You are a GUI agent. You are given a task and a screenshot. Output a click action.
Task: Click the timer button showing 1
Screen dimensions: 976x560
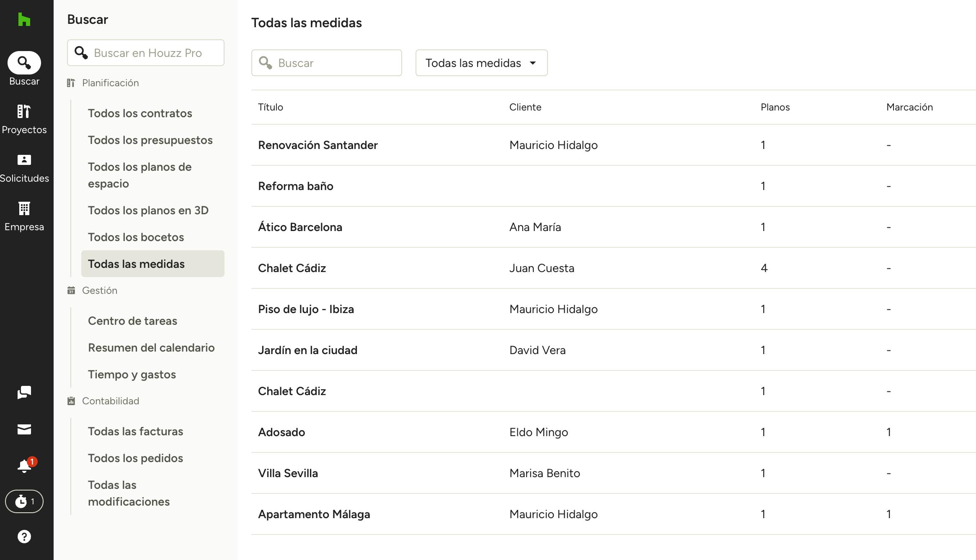tap(24, 501)
